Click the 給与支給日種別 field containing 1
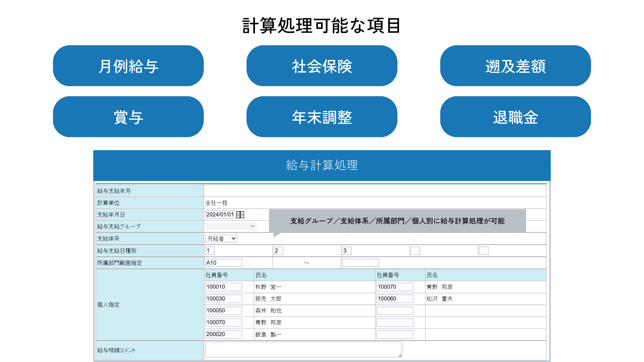Viewport: 644px width, 362px height. 210,251
